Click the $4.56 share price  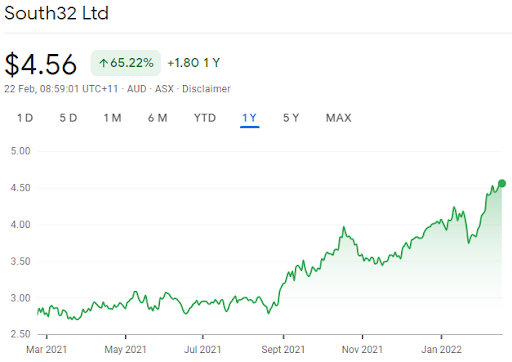tap(41, 64)
